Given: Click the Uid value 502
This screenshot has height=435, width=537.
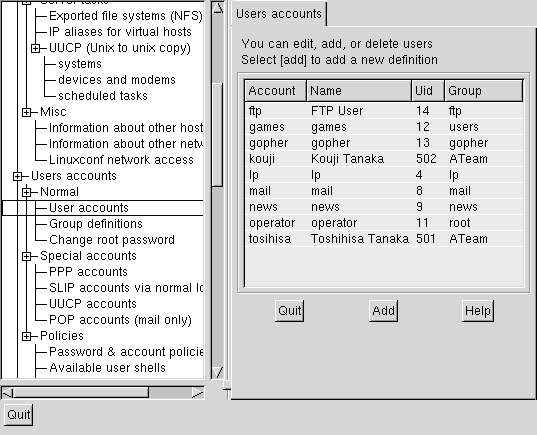Looking at the screenshot, I should pyautogui.click(x=426, y=159).
